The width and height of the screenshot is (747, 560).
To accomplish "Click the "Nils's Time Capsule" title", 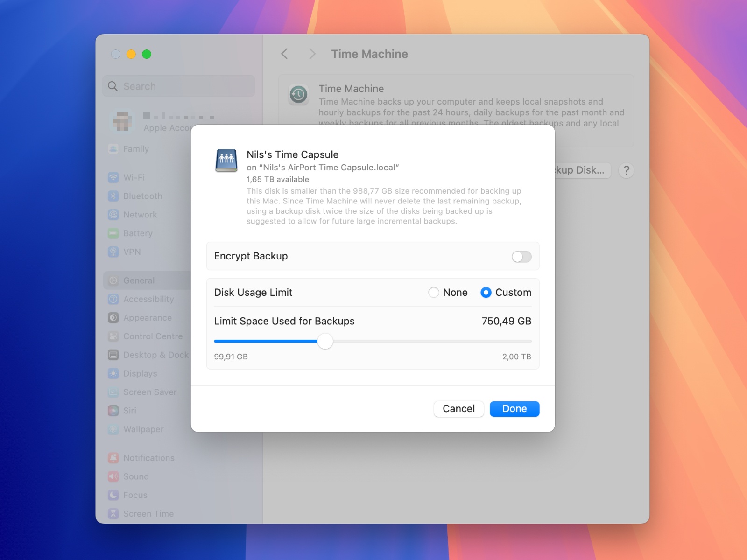I will [x=293, y=154].
